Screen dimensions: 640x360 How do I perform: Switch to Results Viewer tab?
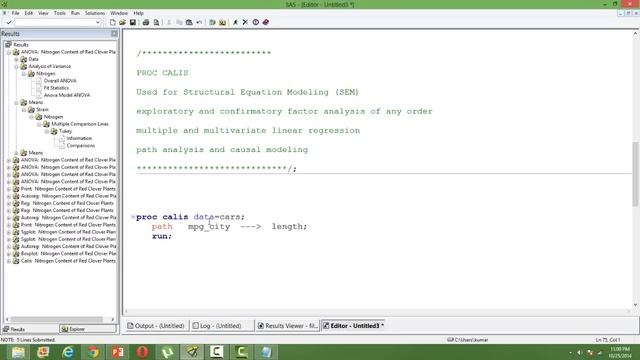(287, 326)
